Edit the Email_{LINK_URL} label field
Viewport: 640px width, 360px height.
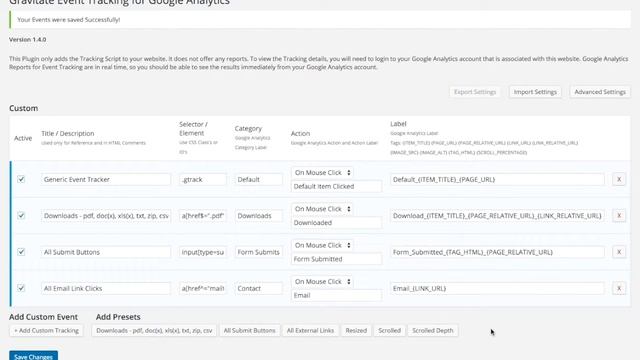point(497,288)
